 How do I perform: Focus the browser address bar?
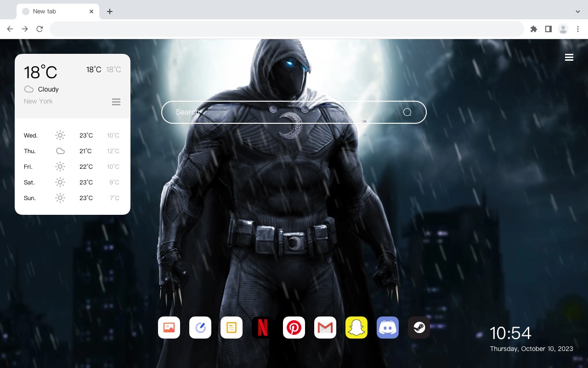(287, 29)
